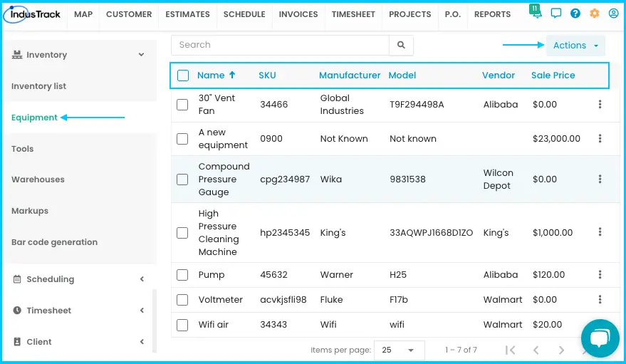Expand the Client section chevron
Screen dimensions: 626x364
pyautogui.click(x=142, y=342)
